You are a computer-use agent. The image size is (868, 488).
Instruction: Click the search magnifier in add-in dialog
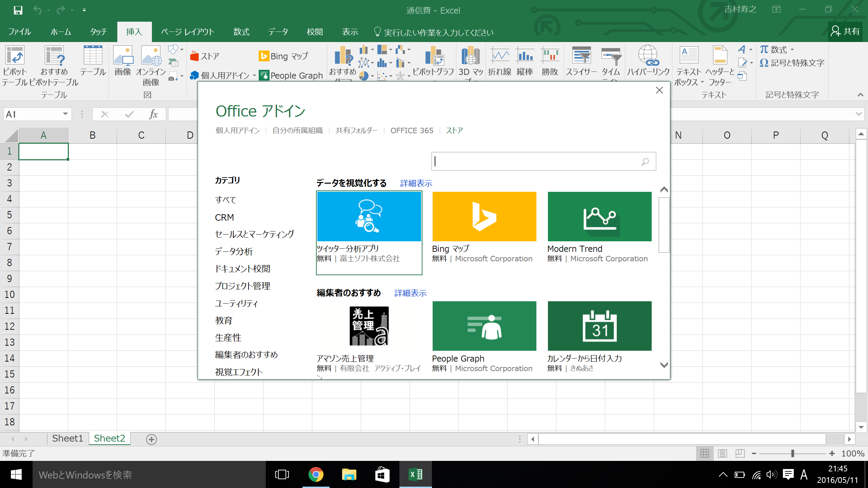645,162
